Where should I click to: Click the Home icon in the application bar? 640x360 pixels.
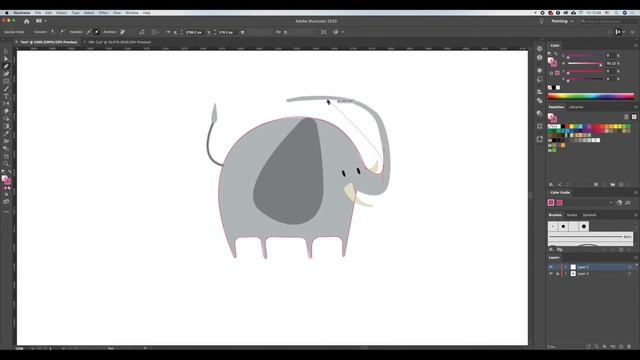[27, 21]
